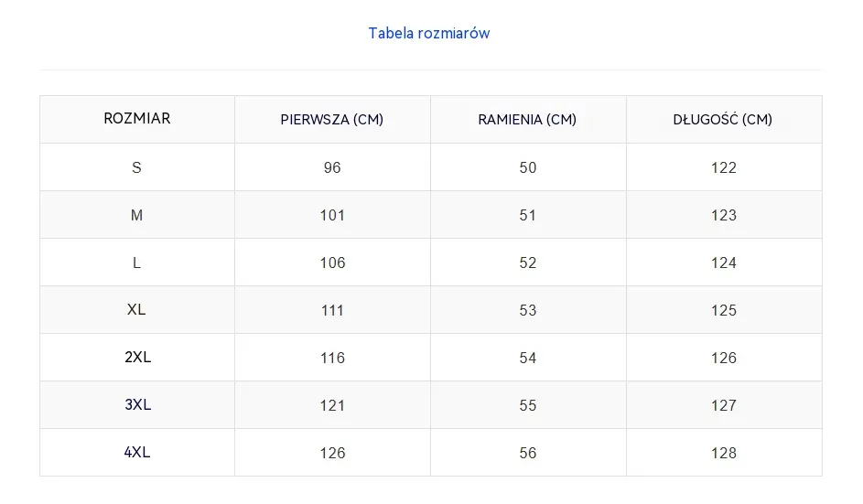Click the 3XL size cell
The image size is (863, 504).
(x=137, y=405)
